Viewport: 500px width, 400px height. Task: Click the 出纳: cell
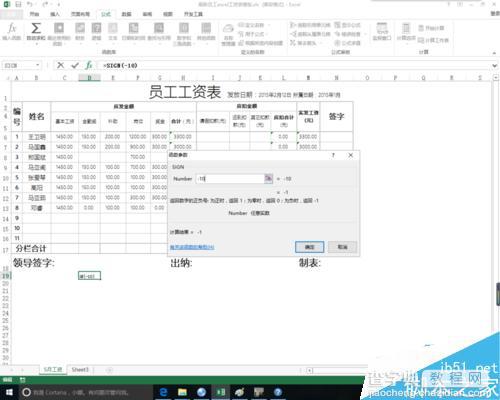tap(181, 263)
